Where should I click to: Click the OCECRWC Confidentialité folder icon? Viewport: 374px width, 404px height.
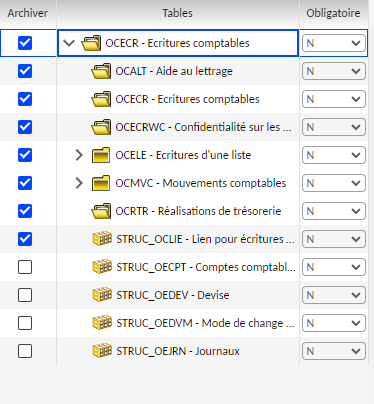[x=101, y=127]
